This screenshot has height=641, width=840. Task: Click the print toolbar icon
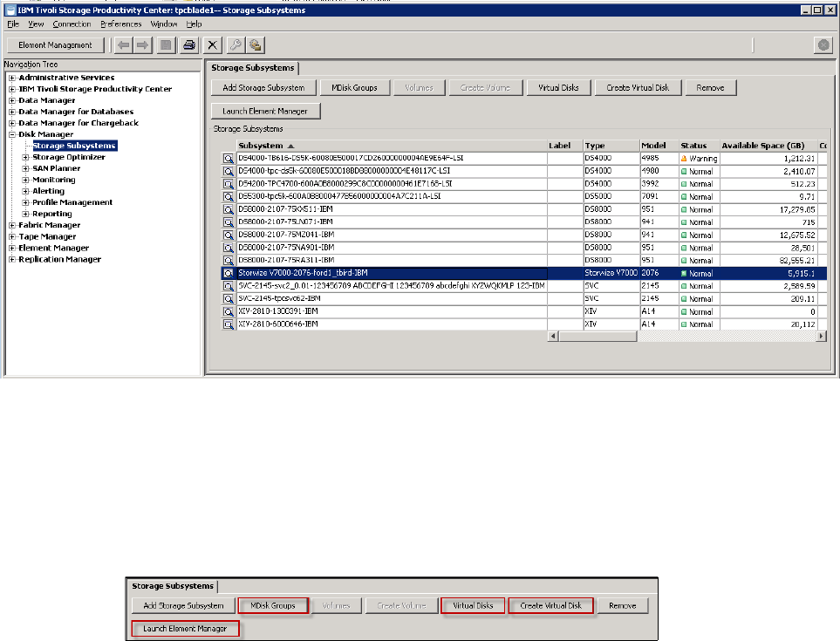pos(188,45)
